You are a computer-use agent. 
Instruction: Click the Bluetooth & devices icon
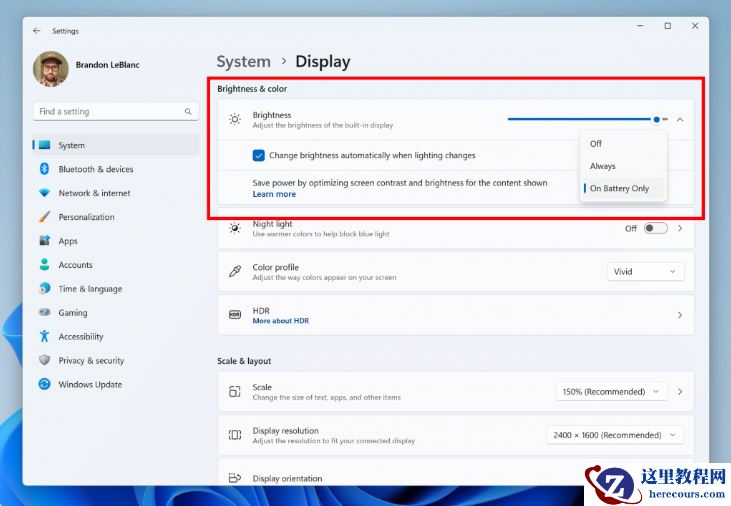click(44, 169)
